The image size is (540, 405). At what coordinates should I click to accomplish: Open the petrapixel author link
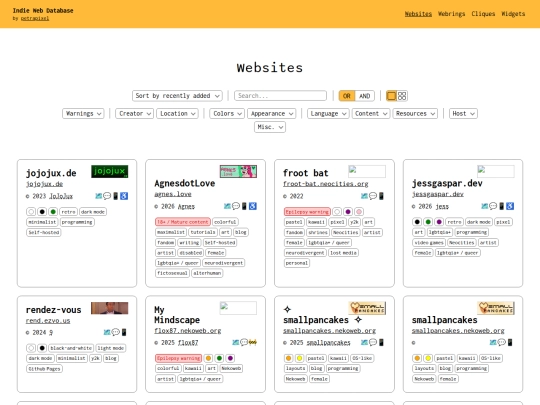35,19
